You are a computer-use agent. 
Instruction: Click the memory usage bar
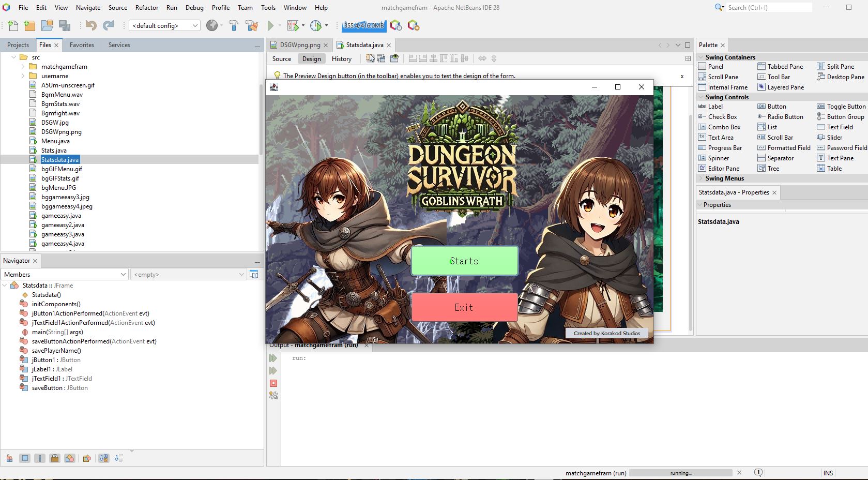(364, 26)
